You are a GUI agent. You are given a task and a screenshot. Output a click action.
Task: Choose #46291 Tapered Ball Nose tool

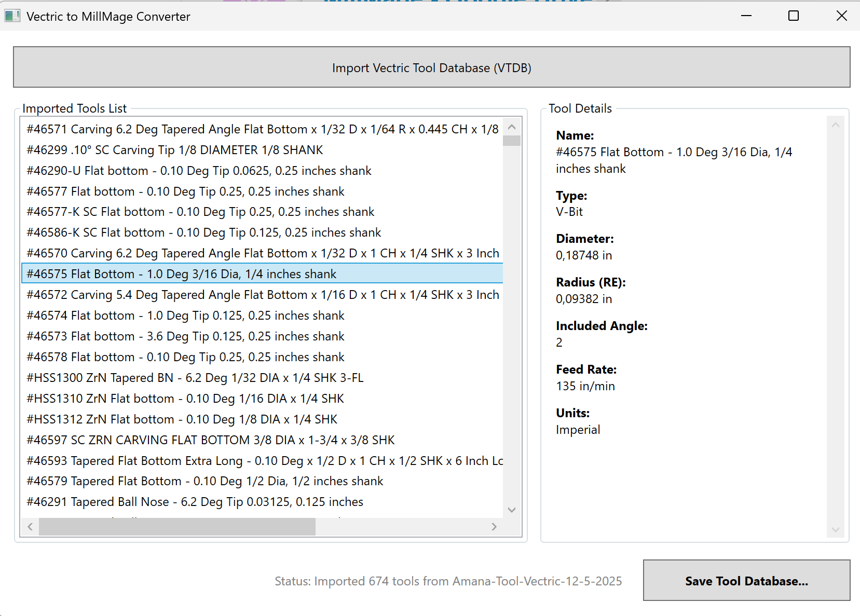pyautogui.click(x=195, y=502)
